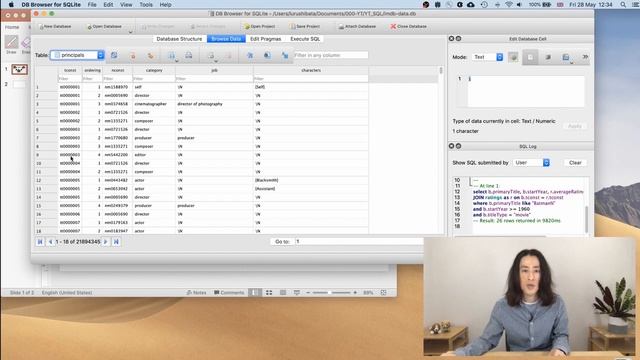Go to the next page of records

(x=106, y=242)
